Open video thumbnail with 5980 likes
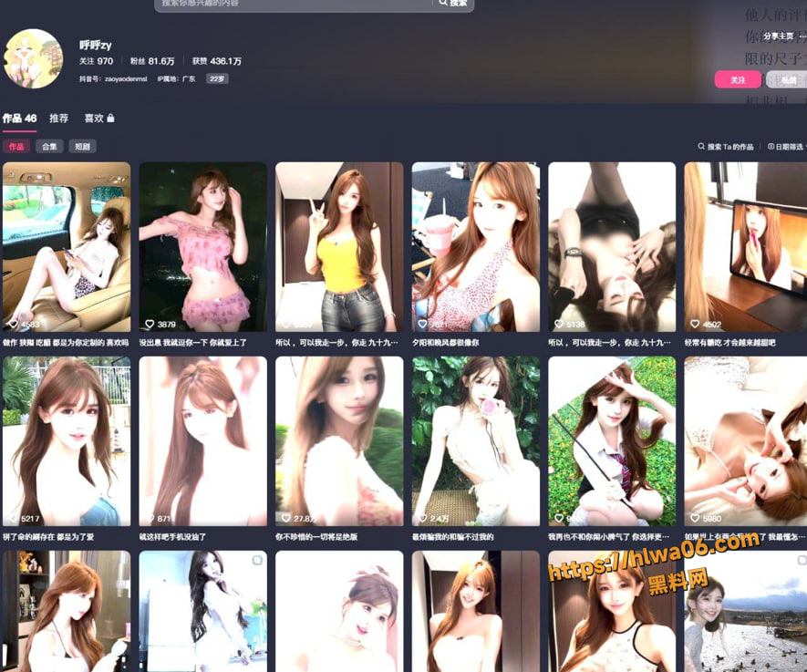The image size is (807, 672). click(x=745, y=441)
